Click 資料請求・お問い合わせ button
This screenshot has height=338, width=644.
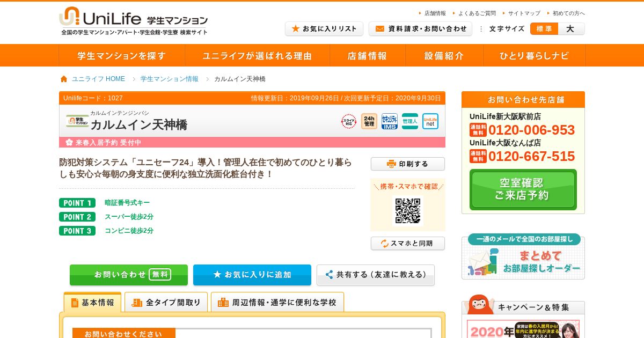pyautogui.click(x=420, y=29)
